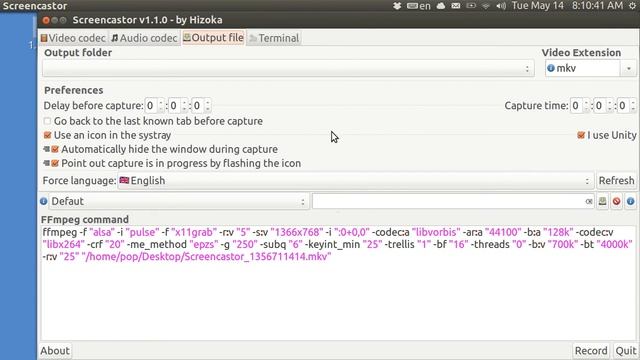
Task: Toggle Point out capture by flashing icon
Action: [x=55, y=163]
